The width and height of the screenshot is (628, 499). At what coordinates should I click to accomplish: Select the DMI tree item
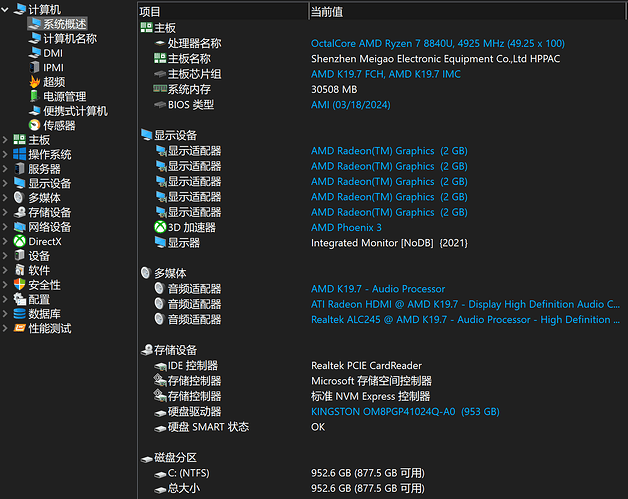pyautogui.click(x=52, y=53)
